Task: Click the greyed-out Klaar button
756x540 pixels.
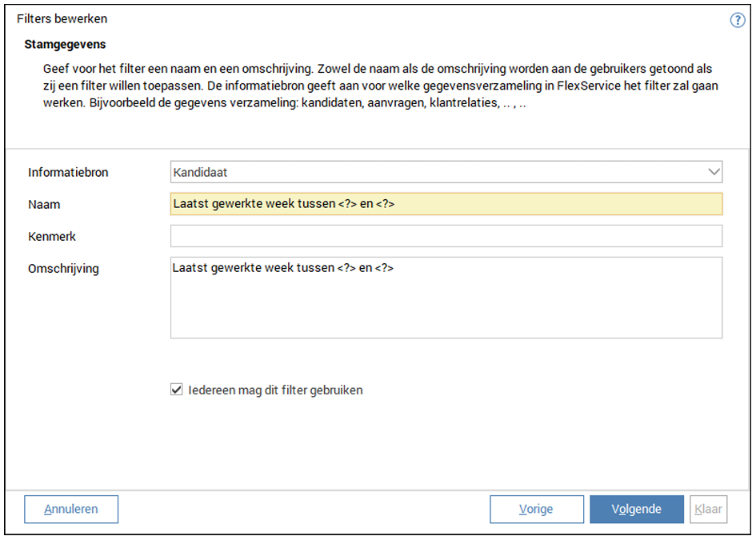Action: 708,510
